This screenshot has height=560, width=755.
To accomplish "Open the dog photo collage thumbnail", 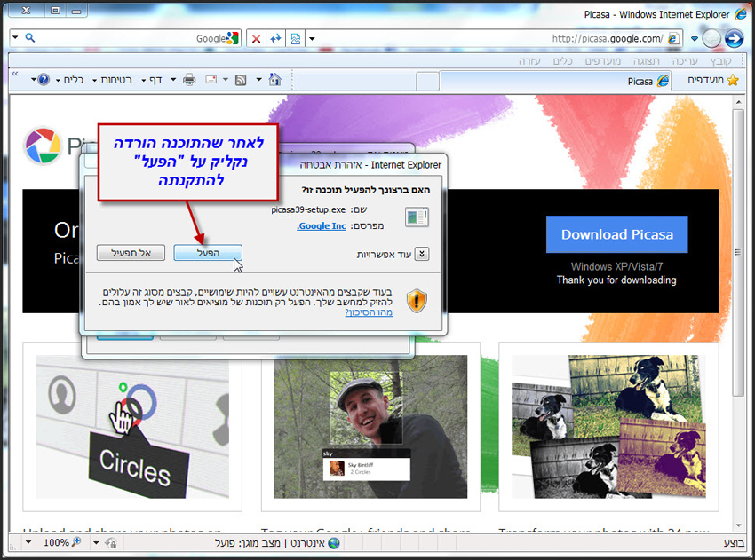I will tap(608, 427).
